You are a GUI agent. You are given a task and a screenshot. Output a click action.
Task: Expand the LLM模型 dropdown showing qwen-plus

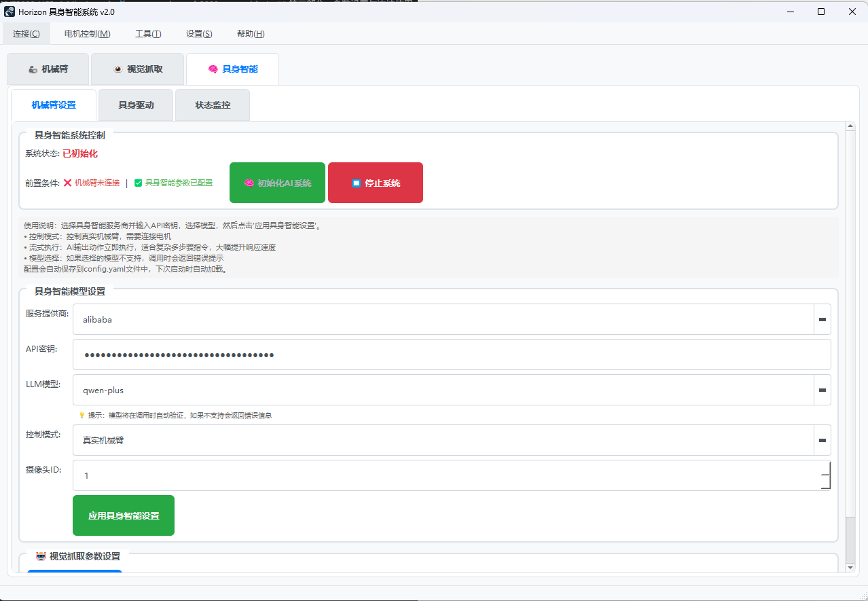point(822,390)
